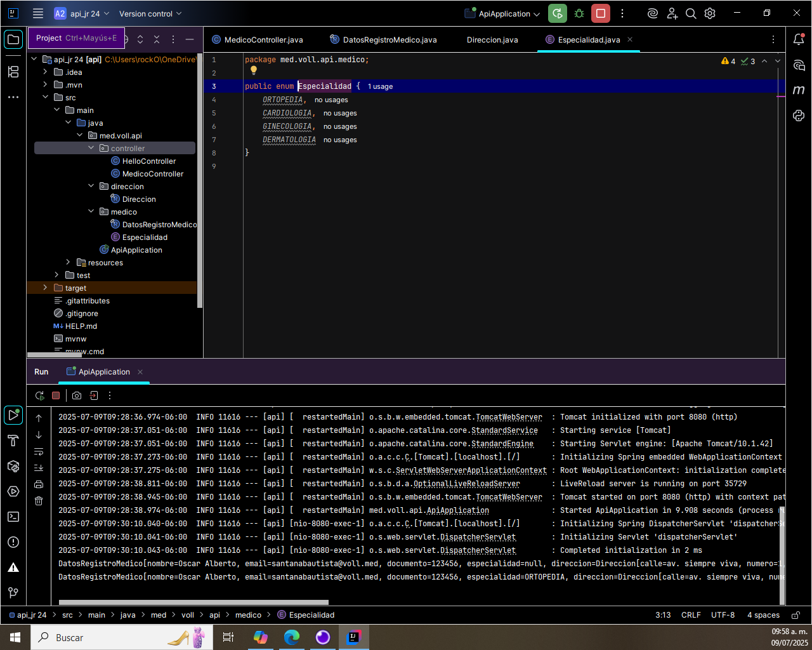This screenshot has height=650, width=812.
Task: Click the 1 usage inlay hint
Action: point(381,86)
